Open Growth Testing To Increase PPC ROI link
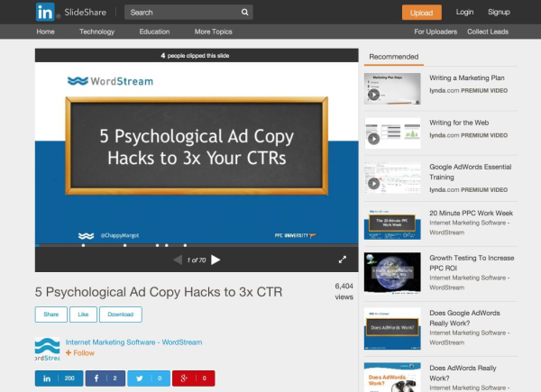 coord(472,263)
